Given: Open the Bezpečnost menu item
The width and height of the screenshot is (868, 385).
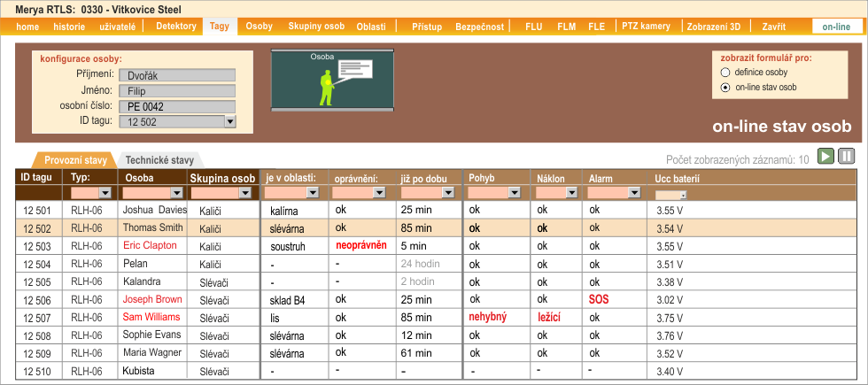Looking at the screenshot, I should click(x=480, y=27).
